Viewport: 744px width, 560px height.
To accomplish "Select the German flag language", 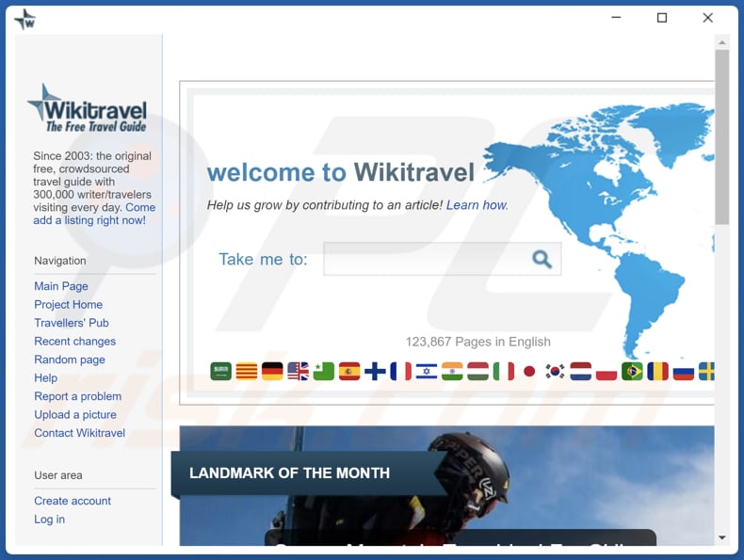I will 272,371.
